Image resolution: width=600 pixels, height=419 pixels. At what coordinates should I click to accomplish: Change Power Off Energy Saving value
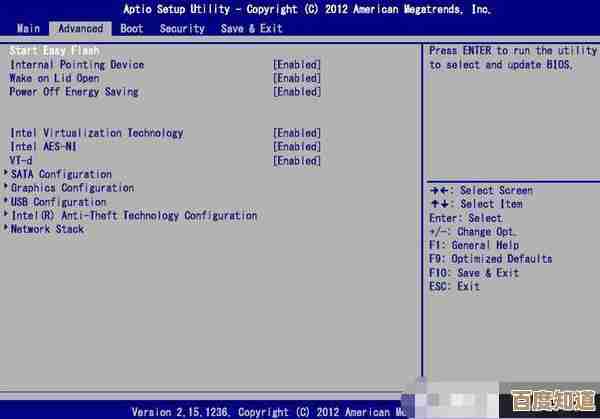pyautogui.click(x=296, y=92)
